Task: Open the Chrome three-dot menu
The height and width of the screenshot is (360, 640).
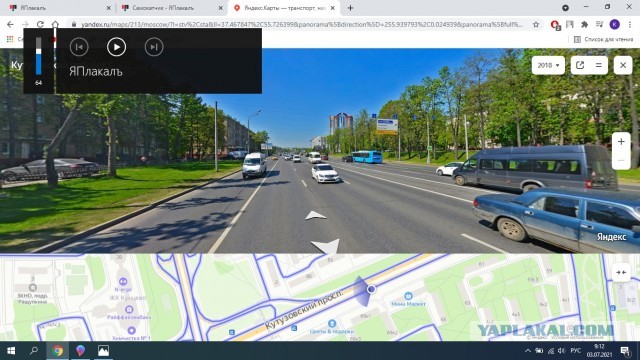Action: [629, 24]
